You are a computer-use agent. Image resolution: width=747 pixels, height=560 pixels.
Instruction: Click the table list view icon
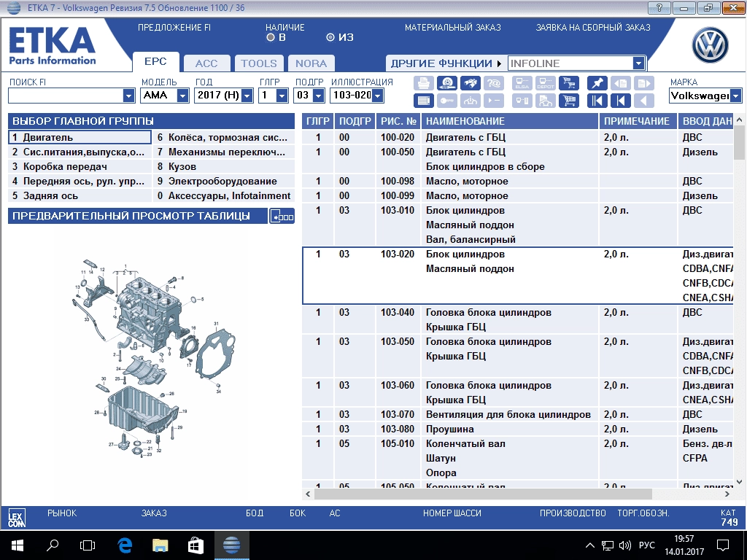point(423,101)
